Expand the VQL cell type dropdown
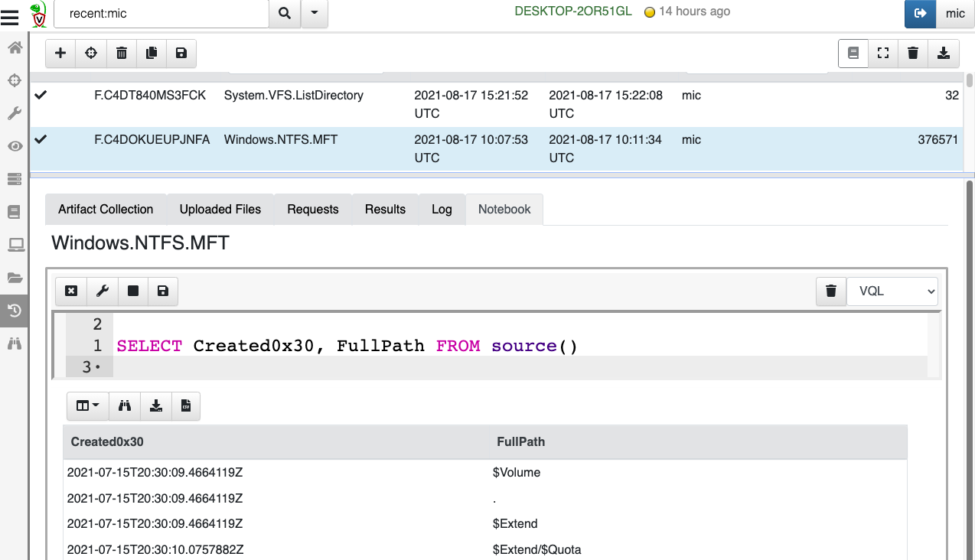The image size is (975, 560). point(892,291)
